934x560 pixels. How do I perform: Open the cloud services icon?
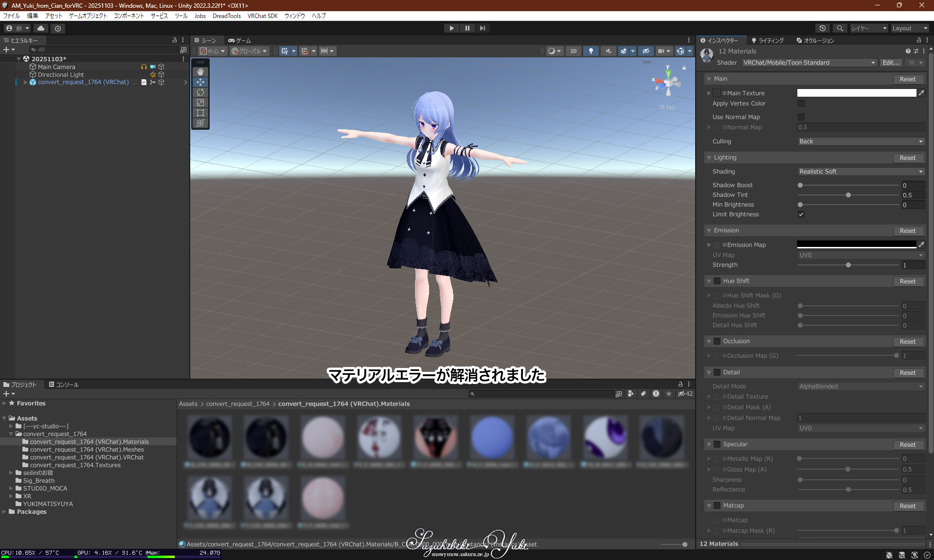(41, 28)
